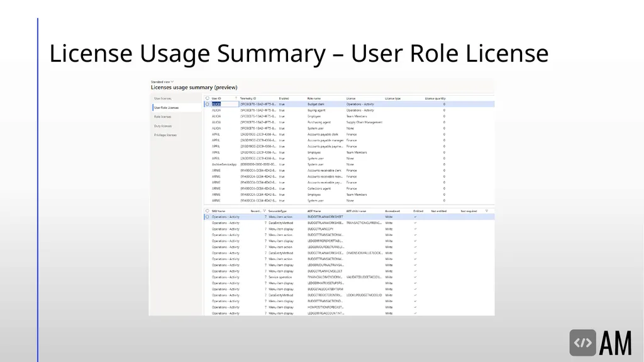The image size is (644, 362).
Task: Select radio circle on the BUDGETPLANWORKSHEET row
Action: 208,217
